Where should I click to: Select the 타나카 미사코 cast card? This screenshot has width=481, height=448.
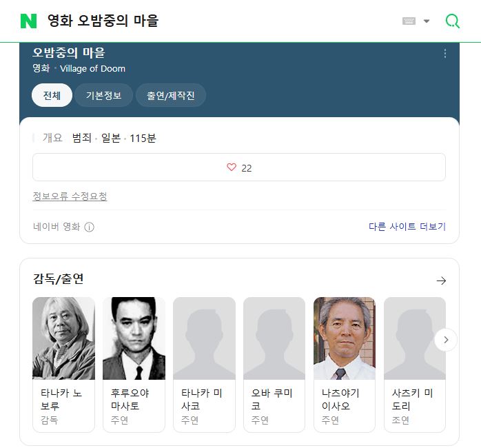click(x=204, y=365)
